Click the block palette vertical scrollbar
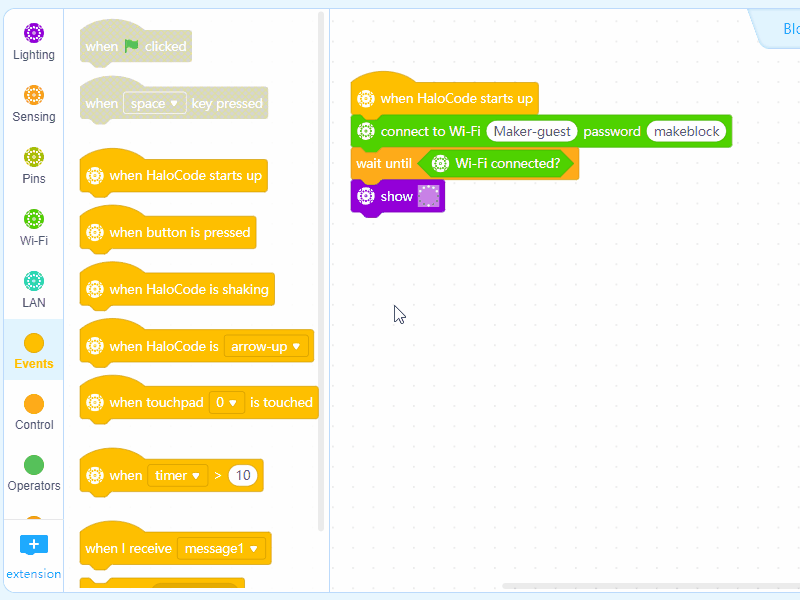This screenshot has width=800, height=600. pyautogui.click(x=321, y=270)
